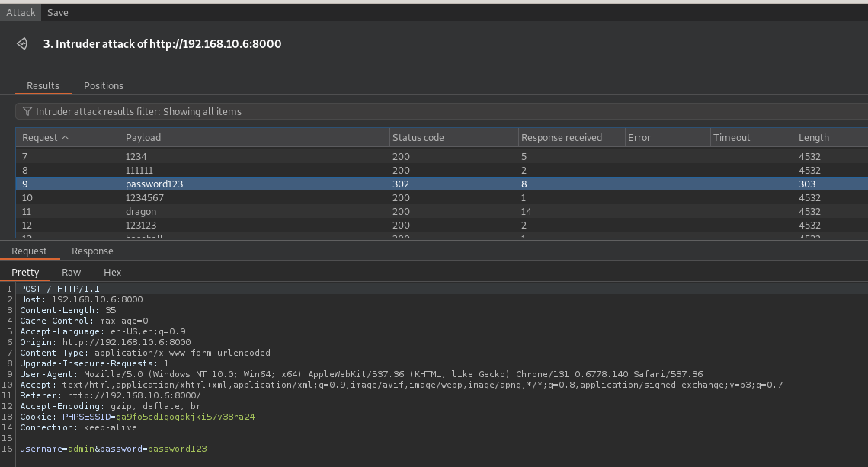
Task: Sort by Timeout column header
Action: coord(753,137)
